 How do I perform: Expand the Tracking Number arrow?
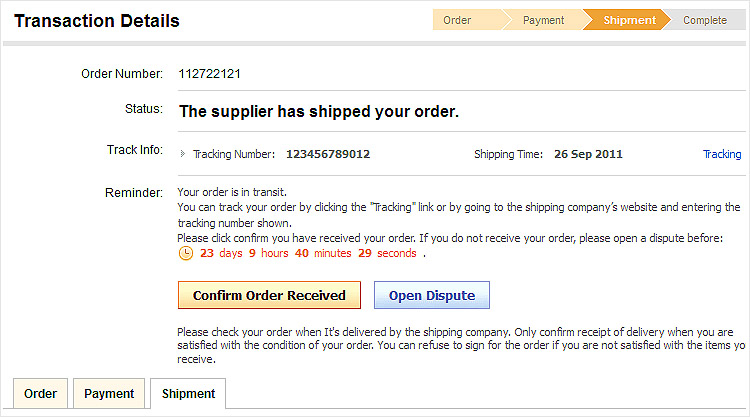(x=183, y=154)
